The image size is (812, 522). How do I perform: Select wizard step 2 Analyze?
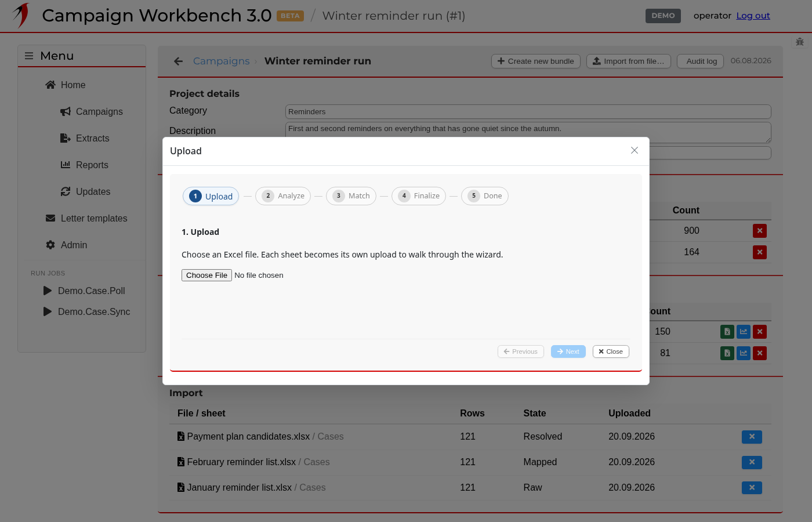point(283,196)
